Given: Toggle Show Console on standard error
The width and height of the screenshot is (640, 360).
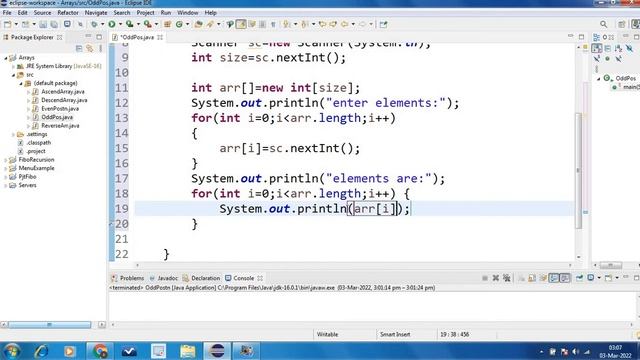Looking at the screenshot, I should (x=565, y=278).
